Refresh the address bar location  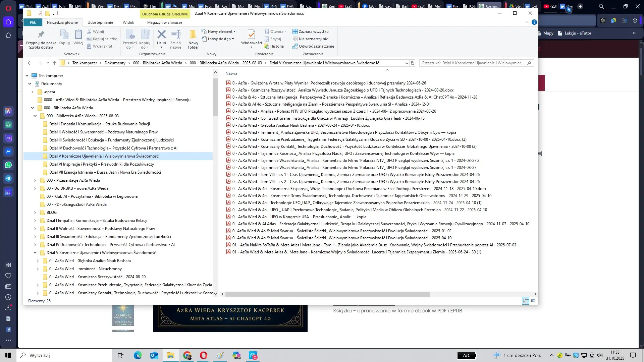point(413,63)
